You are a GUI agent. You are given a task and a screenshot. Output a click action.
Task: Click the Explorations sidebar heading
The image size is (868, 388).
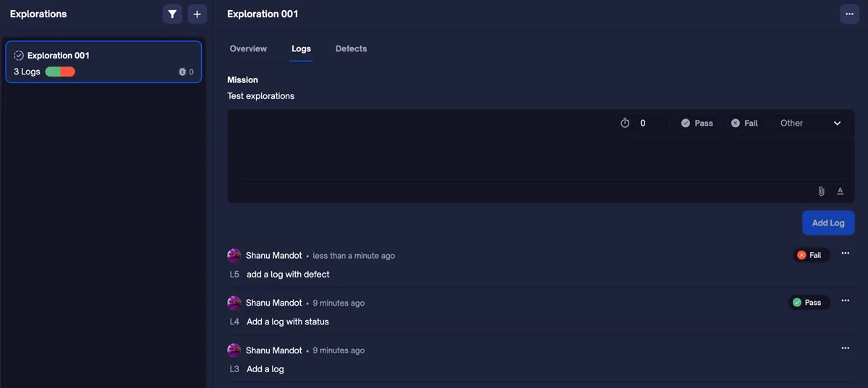[38, 14]
